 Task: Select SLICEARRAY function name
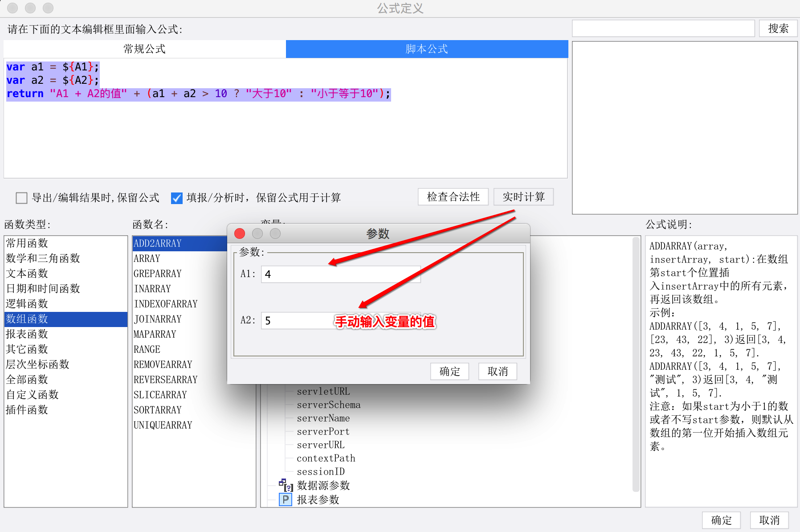click(194, 395)
